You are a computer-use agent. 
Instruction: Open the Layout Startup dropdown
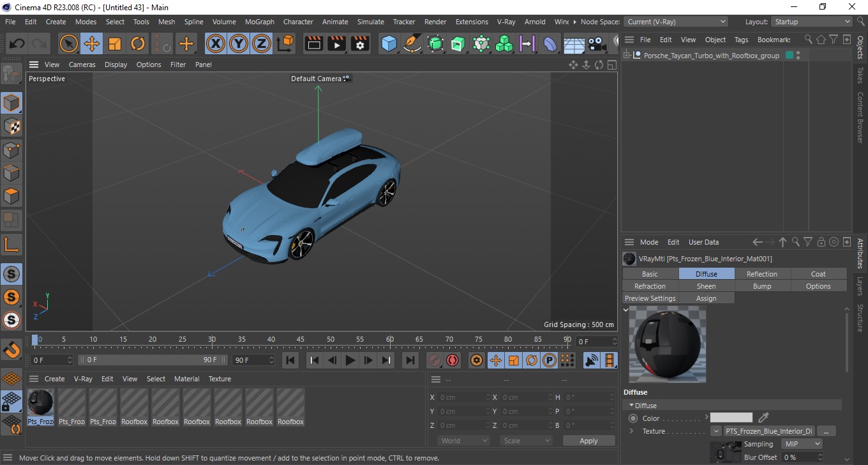(812, 22)
